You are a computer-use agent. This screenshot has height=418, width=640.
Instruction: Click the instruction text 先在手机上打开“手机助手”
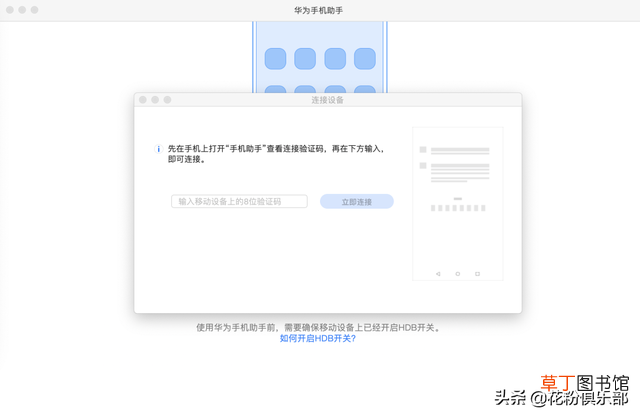[x=276, y=154]
